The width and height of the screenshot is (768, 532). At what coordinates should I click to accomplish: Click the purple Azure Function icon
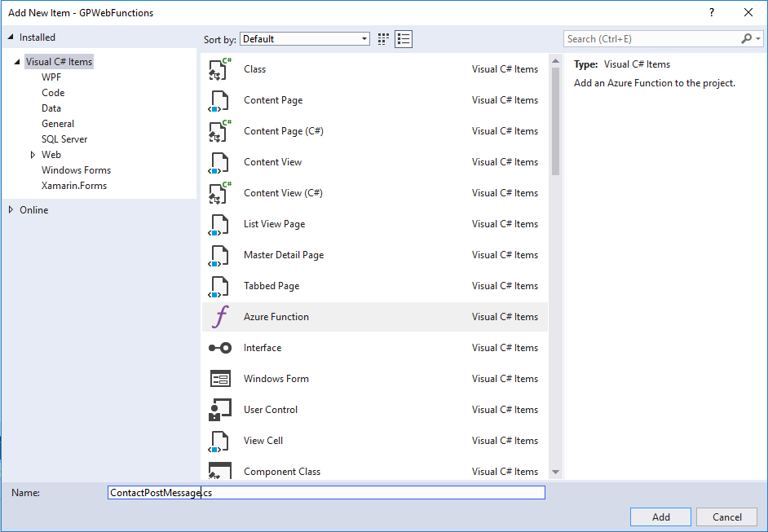220,317
